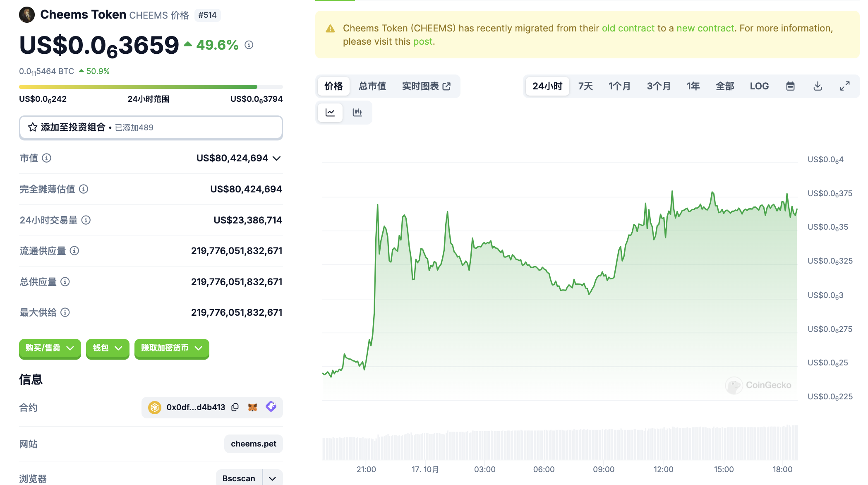Click the market cap info icon
The width and height of the screenshot is (868, 485).
(47, 158)
